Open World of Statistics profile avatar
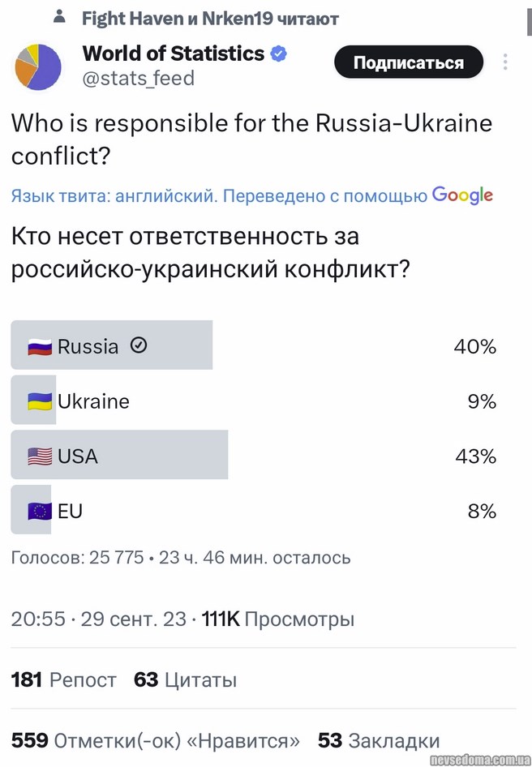Image resolution: width=532 pixels, height=767 pixels. click(x=38, y=66)
